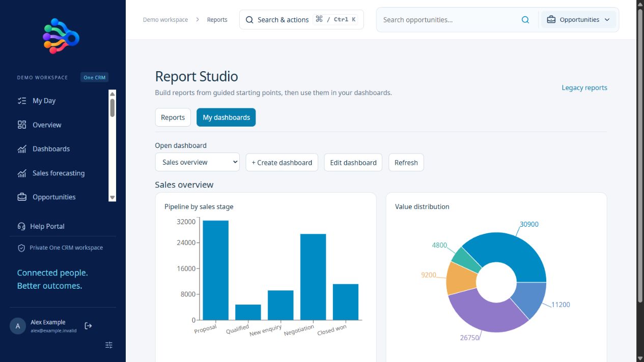Click sidebar scrollbar down arrow
Screen dimensions: 644x362
(113, 198)
